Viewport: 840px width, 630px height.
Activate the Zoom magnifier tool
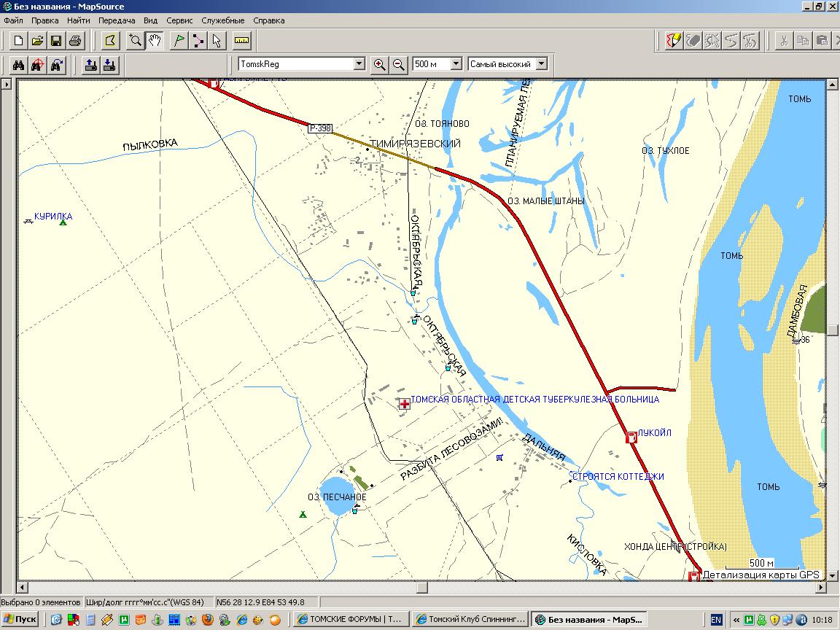[x=135, y=41]
